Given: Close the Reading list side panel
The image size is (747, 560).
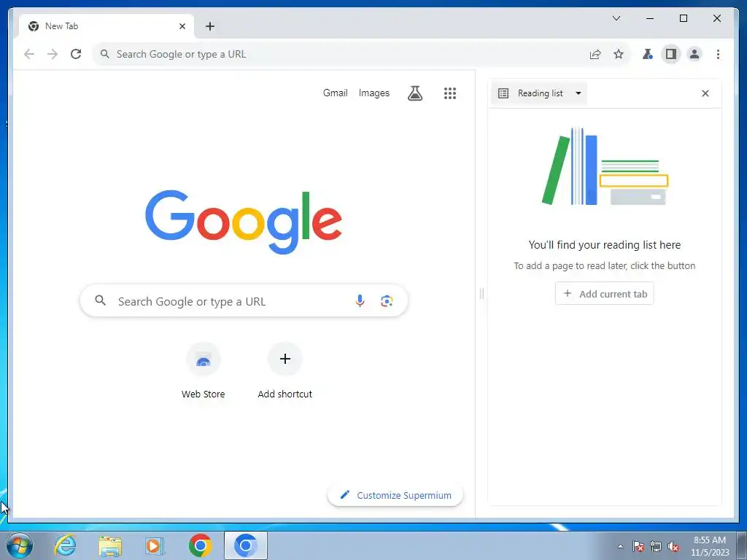Looking at the screenshot, I should (x=705, y=93).
